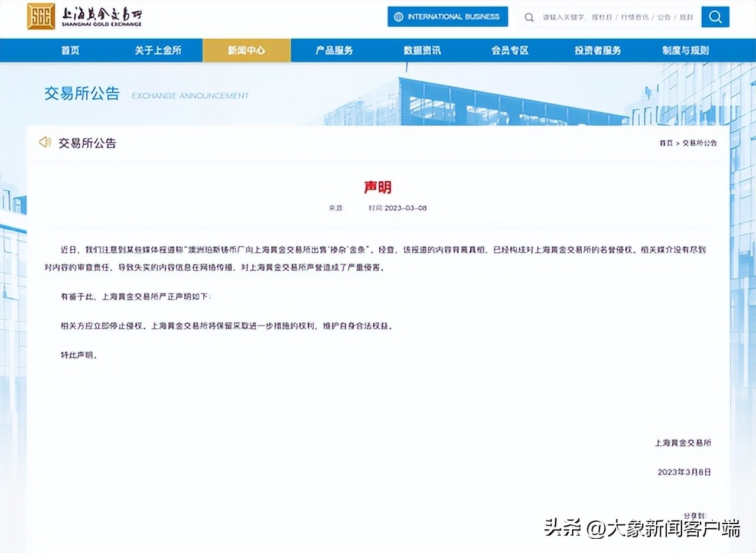Click the speaker icon beside 交易所公告 heading
The width and height of the screenshot is (756, 553).
pos(45,142)
